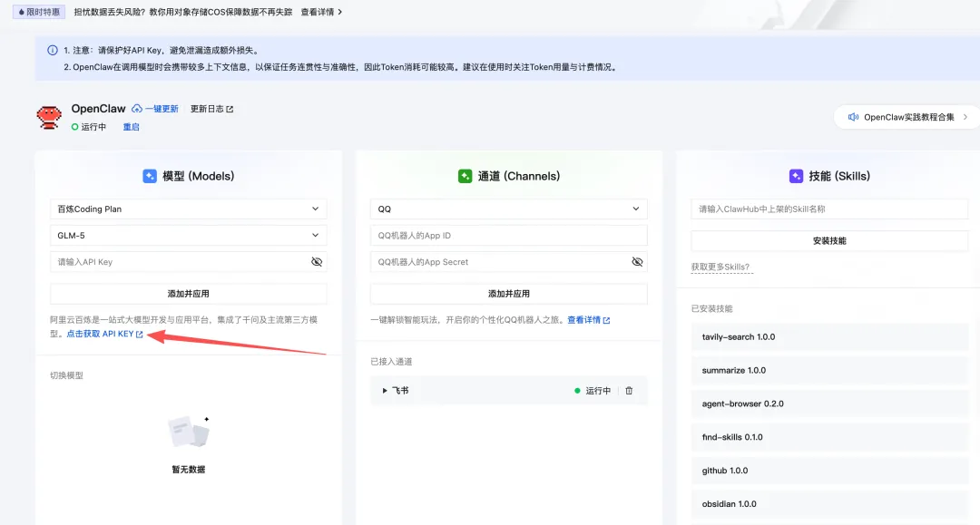Viewport: 980px width, 525px height.
Task: Click 添加并应用 in the Models panel
Action: coord(188,294)
